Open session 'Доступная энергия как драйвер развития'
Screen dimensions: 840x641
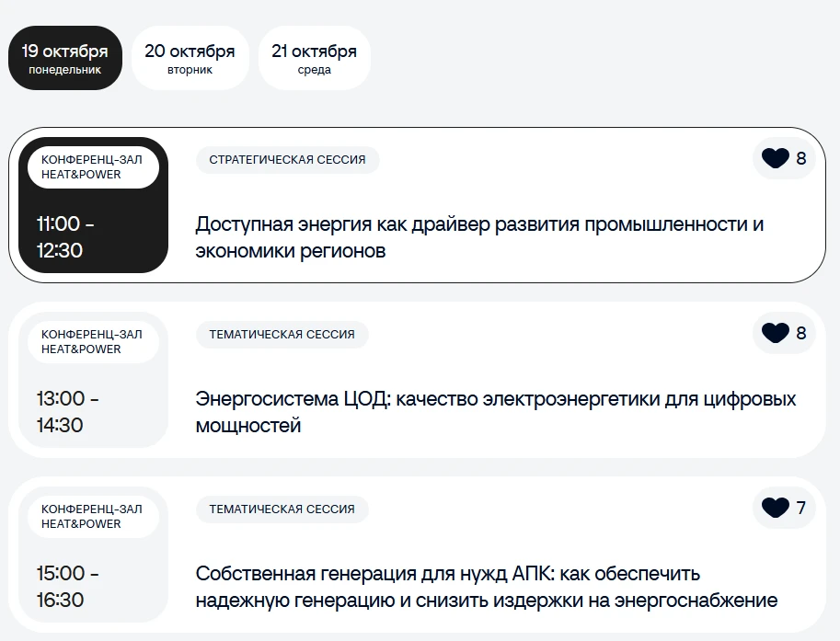coord(479,237)
